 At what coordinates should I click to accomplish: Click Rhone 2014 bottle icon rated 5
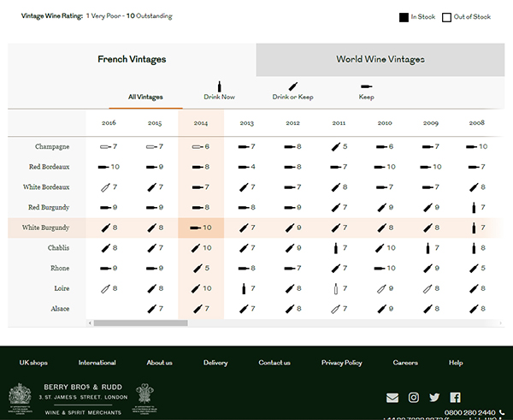coord(195,268)
